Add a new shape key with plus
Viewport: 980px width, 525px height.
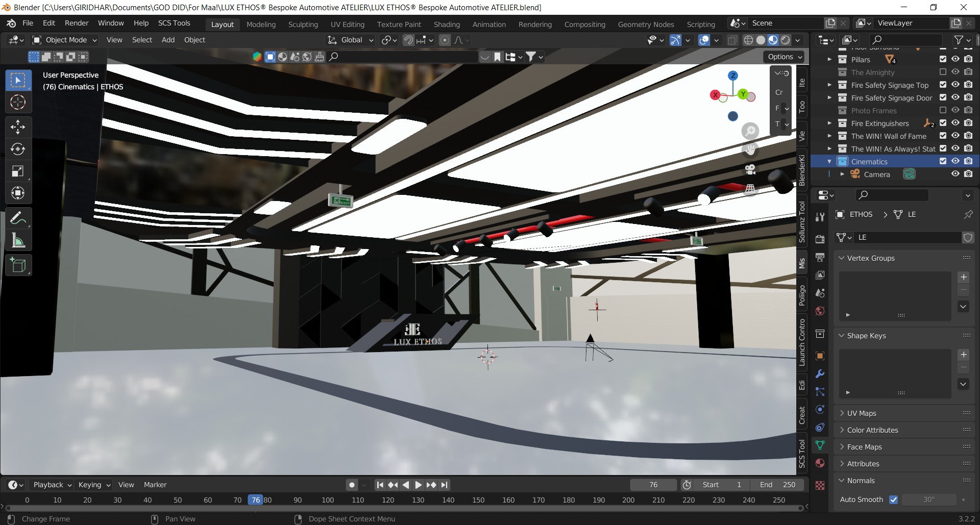coord(964,355)
